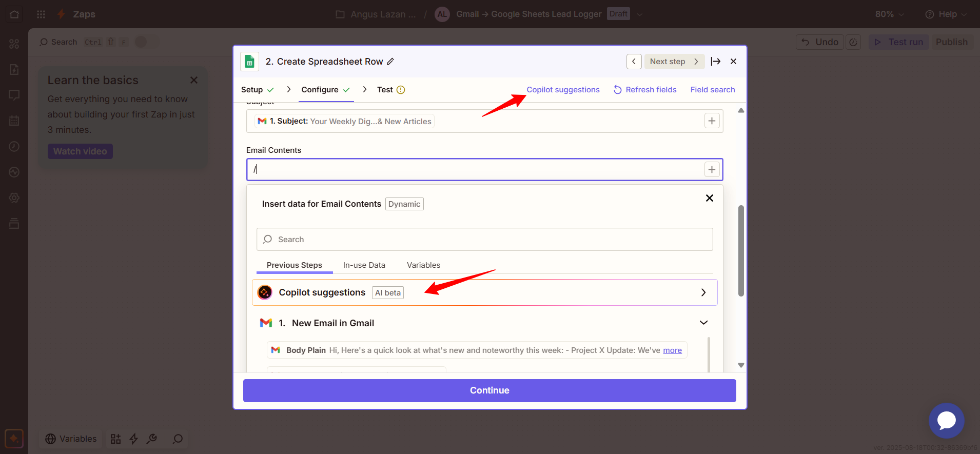Click the Email Contents input field
The height and width of the screenshot is (454, 980).
(485, 169)
